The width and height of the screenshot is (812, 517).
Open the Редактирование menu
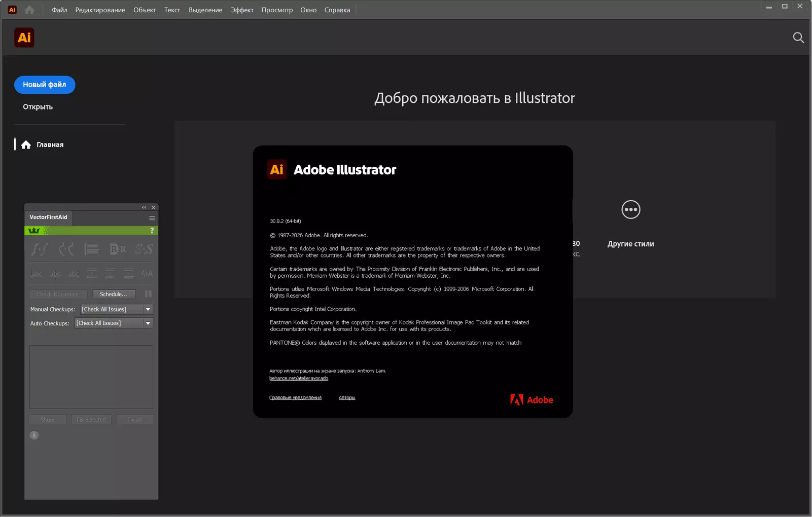pyautogui.click(x=100, y=10)
